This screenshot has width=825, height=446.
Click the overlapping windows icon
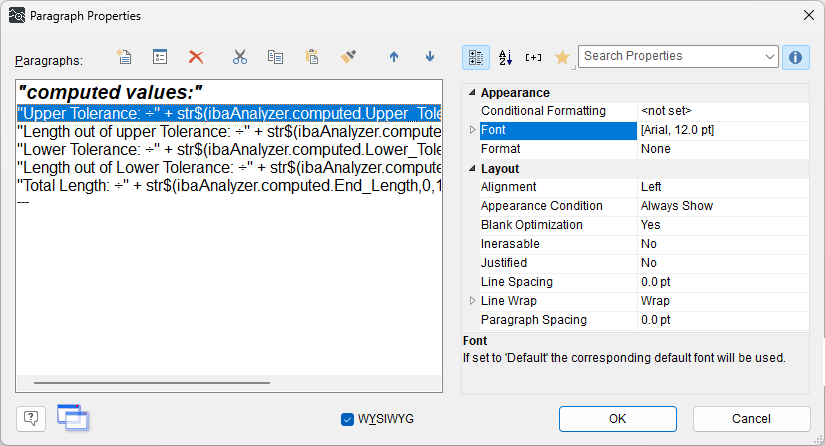(x=73, y=419)
